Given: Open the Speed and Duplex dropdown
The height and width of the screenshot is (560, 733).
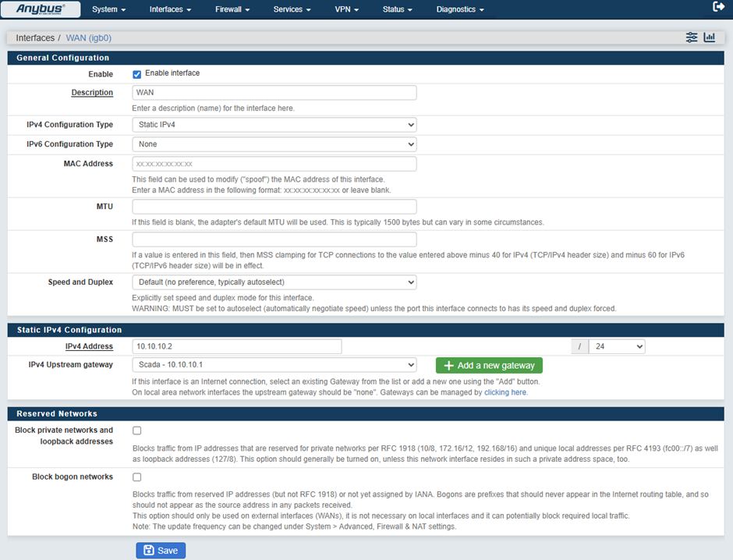Looking at the screenshot, I should (274, 282).
